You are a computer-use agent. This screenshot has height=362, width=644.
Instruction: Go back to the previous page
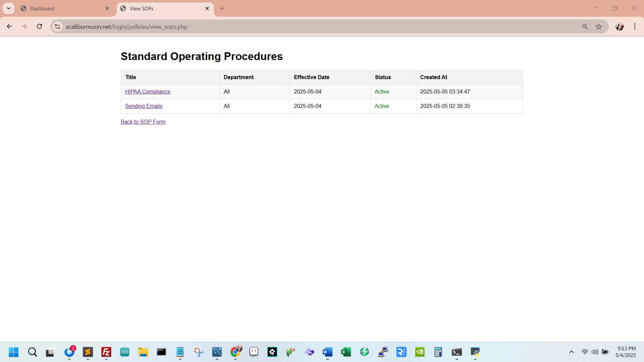point(9,26)
